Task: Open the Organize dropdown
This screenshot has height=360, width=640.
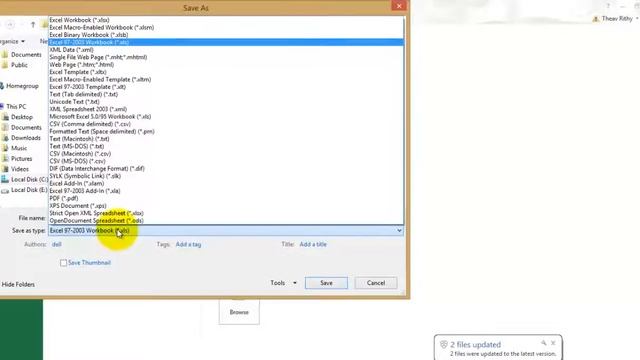Action: (x=12, y=41)
